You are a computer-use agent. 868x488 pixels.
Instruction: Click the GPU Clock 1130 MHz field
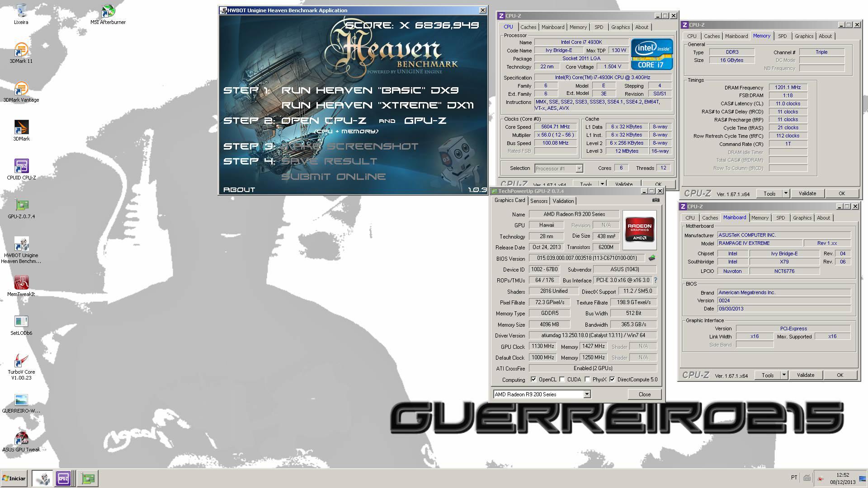[x=542, y=346]
